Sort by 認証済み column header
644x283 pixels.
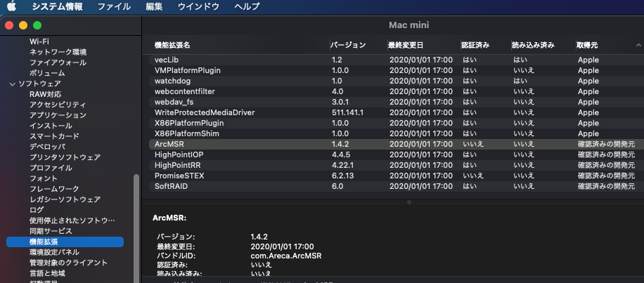(476, 45)
